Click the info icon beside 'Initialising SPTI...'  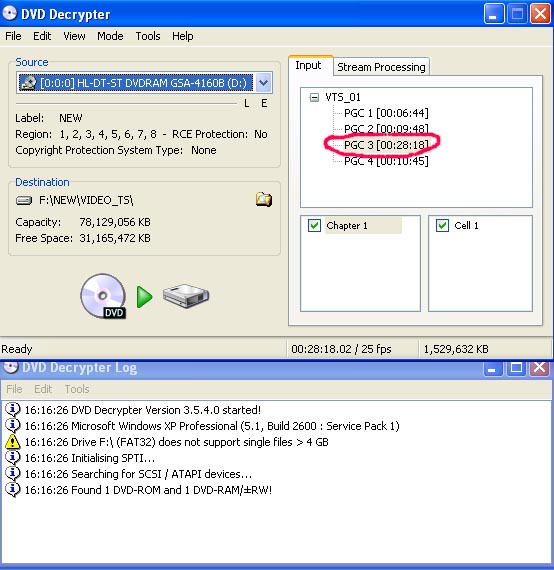coord(13,458)
